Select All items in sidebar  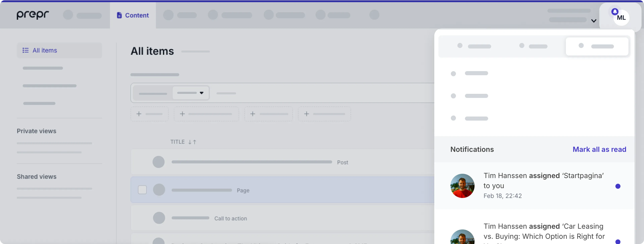tap(59, 50)
